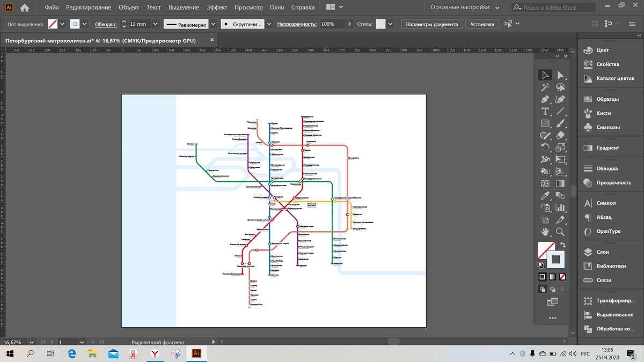644x362 pixels.
Task: Select the Line Segment tool
Action: 560,111
